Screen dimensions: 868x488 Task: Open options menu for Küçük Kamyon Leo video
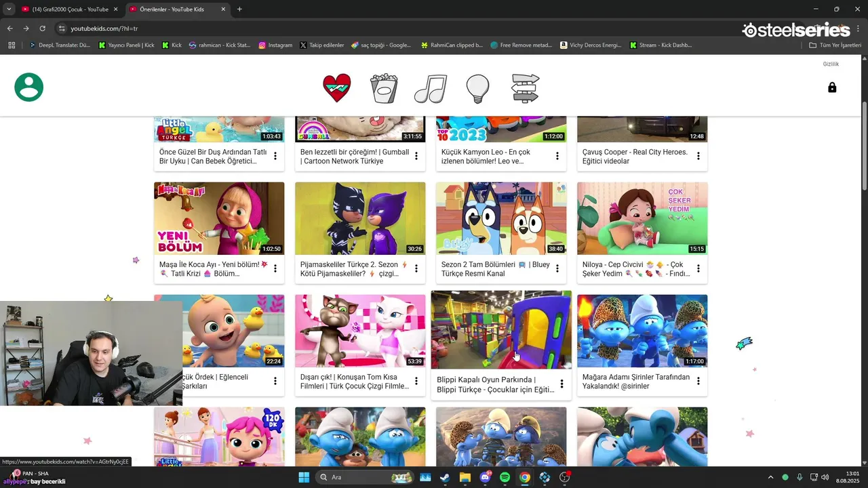(x=557, y=157)
